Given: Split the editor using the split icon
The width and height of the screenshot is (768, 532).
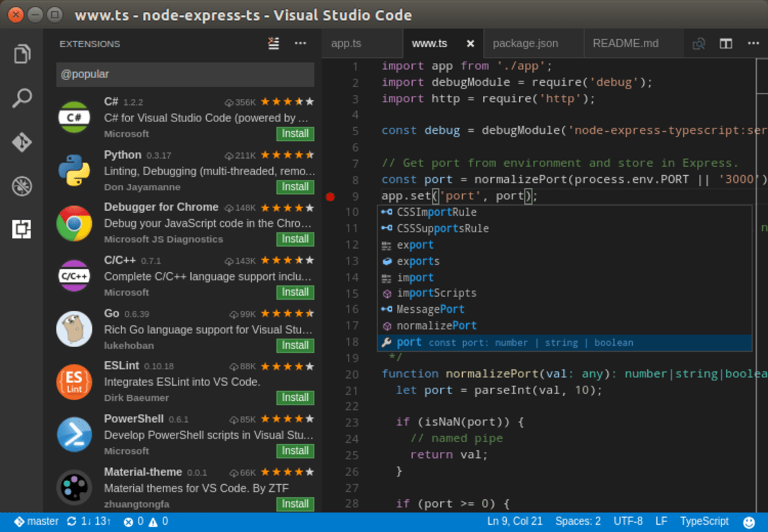Looking at the screenshot, I should point(725,43).
